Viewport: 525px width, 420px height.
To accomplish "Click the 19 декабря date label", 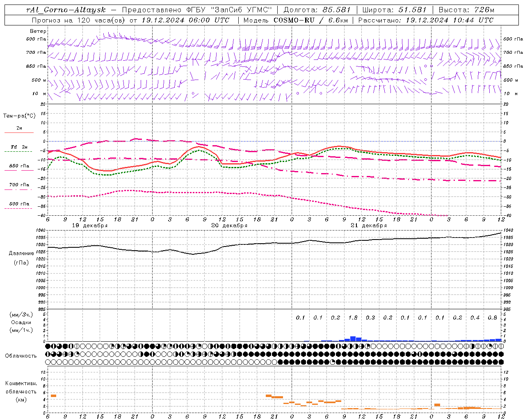I will click(x=90, y=226).
